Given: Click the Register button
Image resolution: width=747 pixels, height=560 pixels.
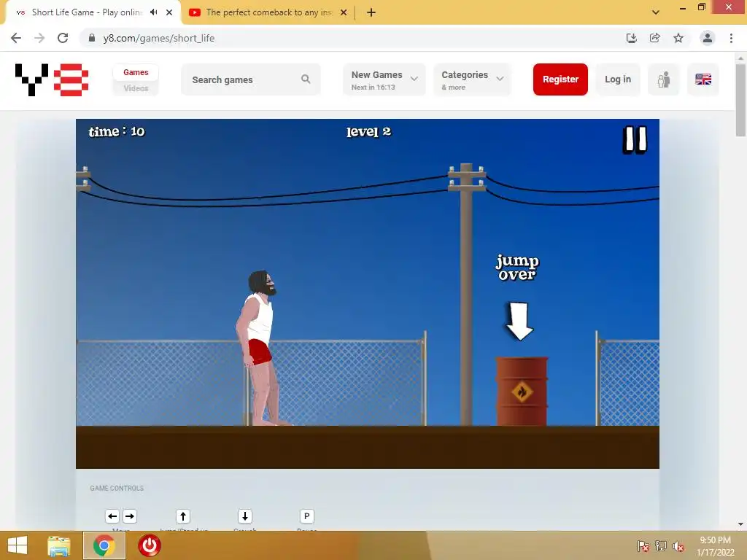Looking at the screenshot, I should click(560, 79).
